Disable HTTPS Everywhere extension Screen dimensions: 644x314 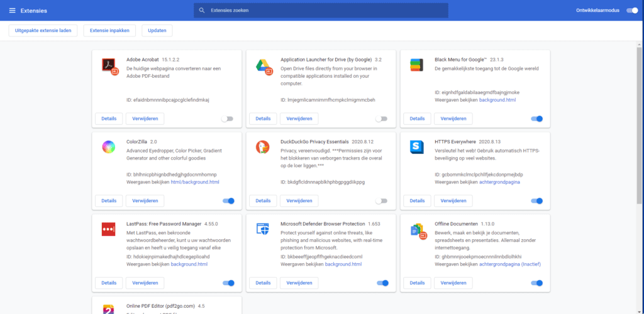pyautogui.click(x=537, y=201)
